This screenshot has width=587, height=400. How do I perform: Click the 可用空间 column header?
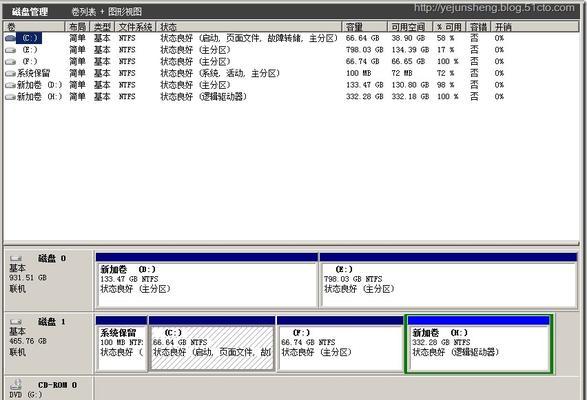tap(410, 27)
